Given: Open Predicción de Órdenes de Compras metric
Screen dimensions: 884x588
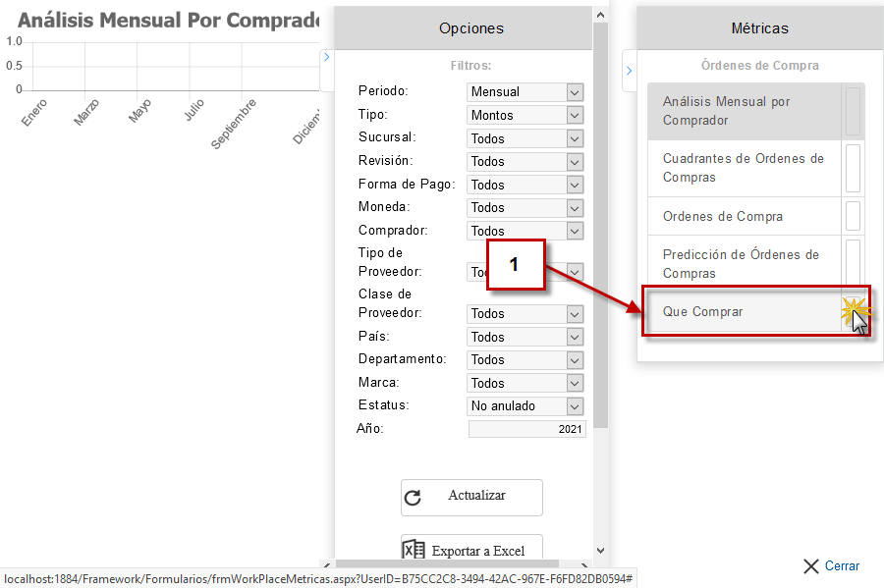Looking at the screenshot, I should [x=743, y=264].
